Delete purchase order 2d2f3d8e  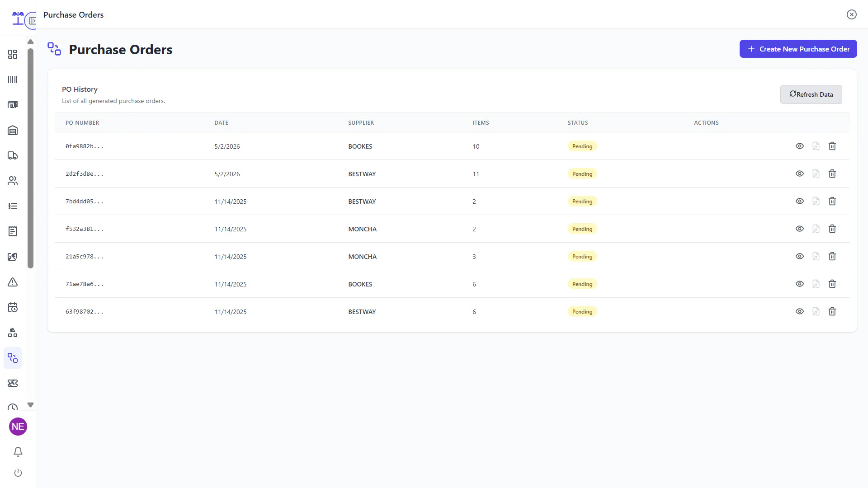832,174
